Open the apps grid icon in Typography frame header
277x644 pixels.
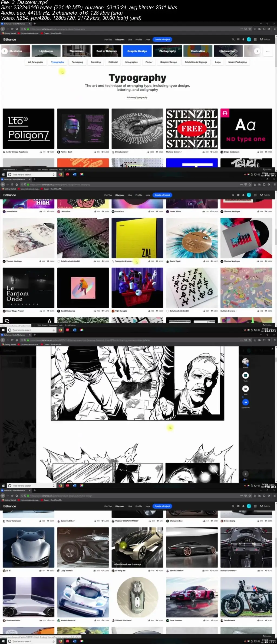[x=255, y=40]
